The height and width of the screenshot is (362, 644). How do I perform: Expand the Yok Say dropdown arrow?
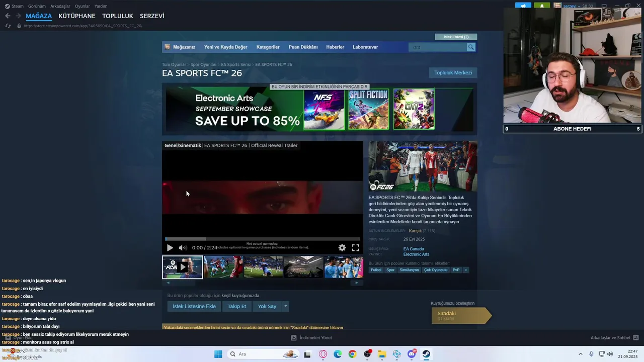(x=286, y=306)
